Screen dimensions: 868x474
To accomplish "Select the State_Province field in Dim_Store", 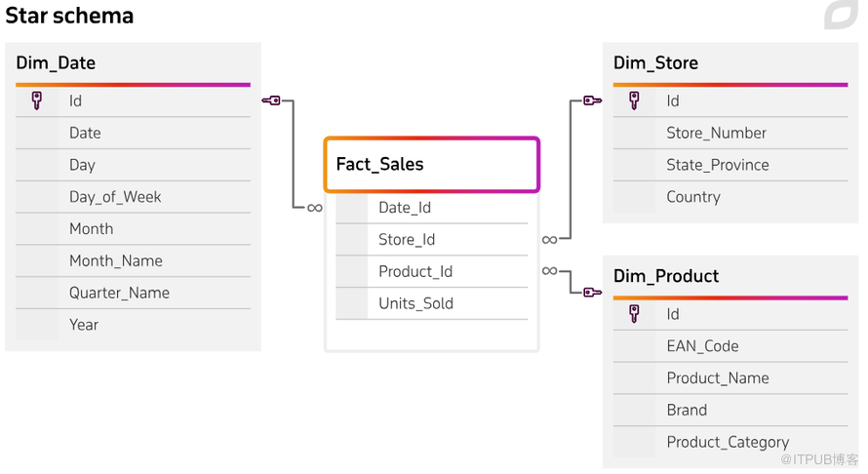I will (718, 165).
